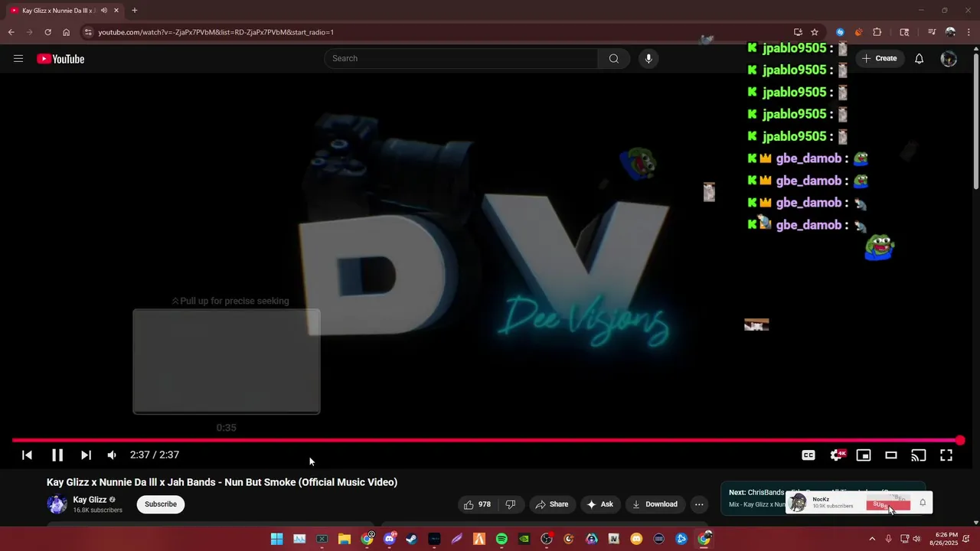Go back with the browser back arrow
This screenshot has width=980, height=551.
[11, 32]
